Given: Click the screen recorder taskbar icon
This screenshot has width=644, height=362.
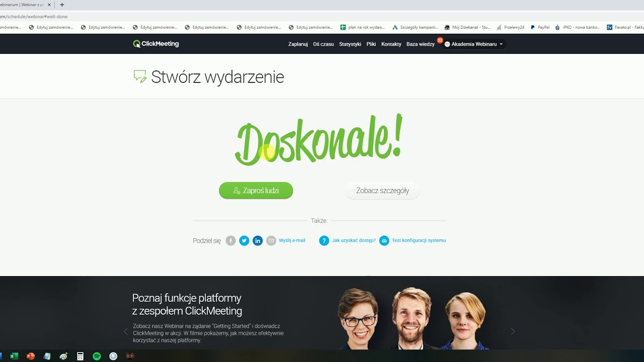Looking at the screenshot, I should [x=130, y=356].
